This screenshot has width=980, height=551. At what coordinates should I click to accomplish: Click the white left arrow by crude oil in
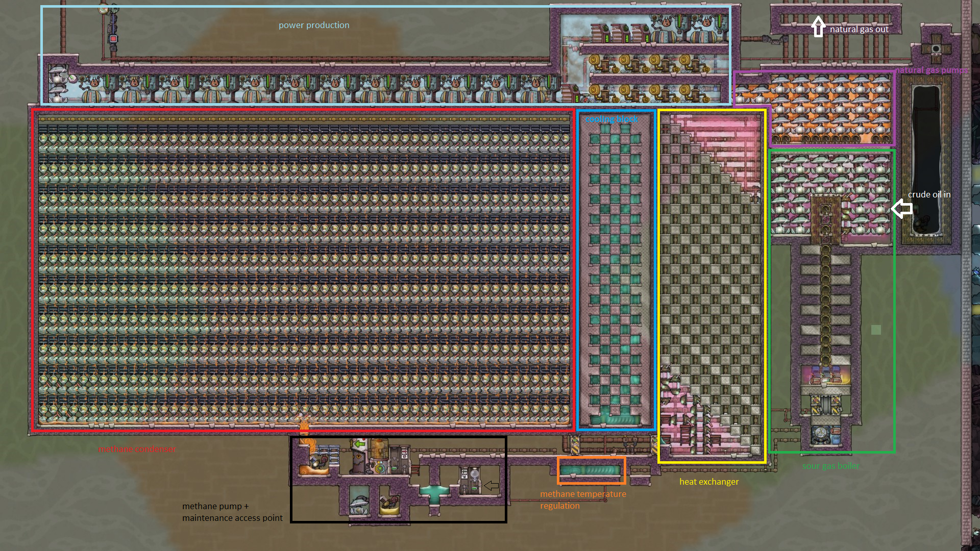(902, 208)
